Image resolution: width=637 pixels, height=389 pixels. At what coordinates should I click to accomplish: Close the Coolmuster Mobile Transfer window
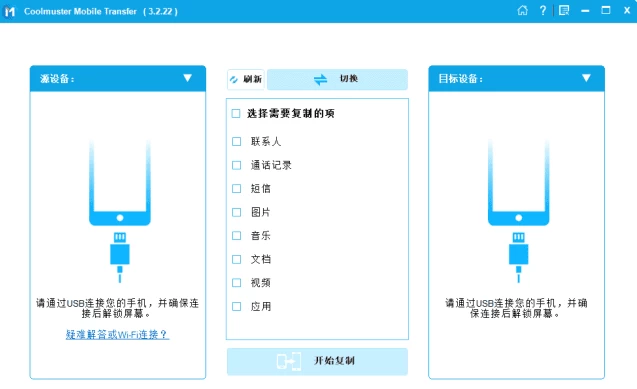coord(627,11)
